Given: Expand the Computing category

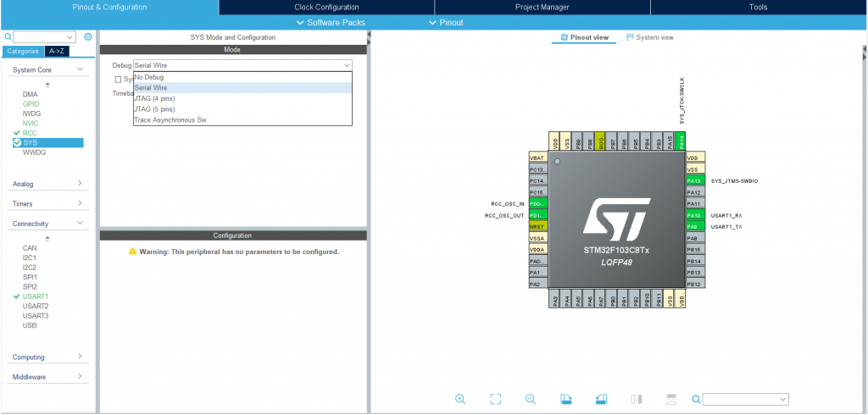Looking at the screenshot, I should [x=80, y=357].
